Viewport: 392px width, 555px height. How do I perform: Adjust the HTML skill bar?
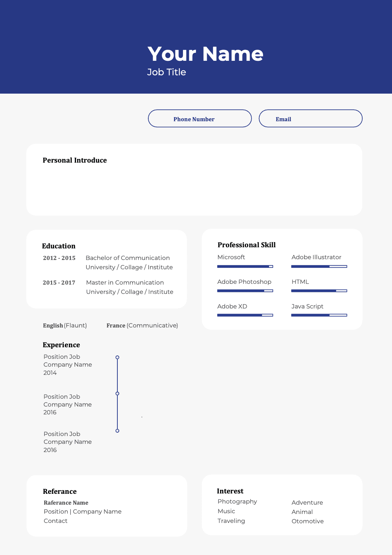[x=319, y=291]
